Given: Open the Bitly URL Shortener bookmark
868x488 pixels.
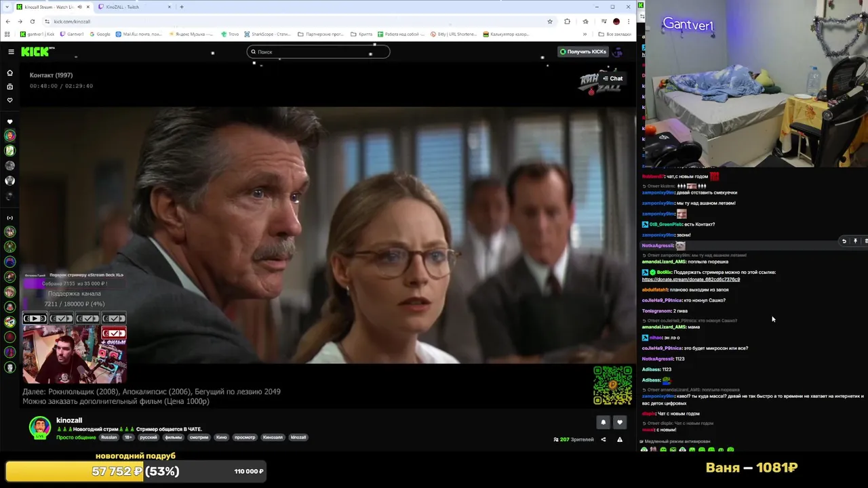Looking at the screenshot, I should point(454,34).
